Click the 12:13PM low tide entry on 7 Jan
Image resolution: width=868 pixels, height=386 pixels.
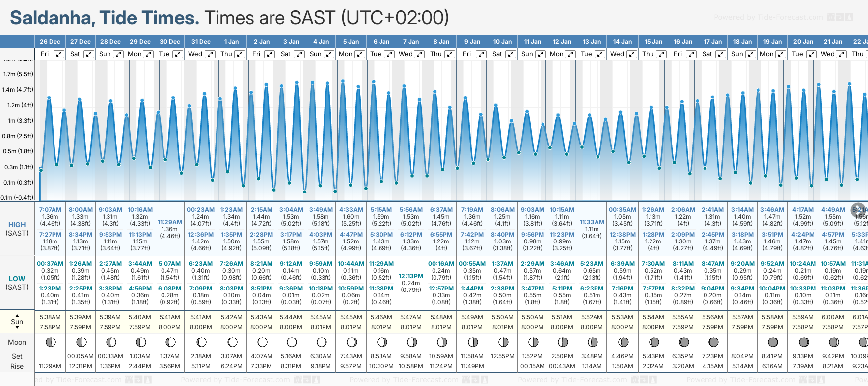tap(411, 276)
